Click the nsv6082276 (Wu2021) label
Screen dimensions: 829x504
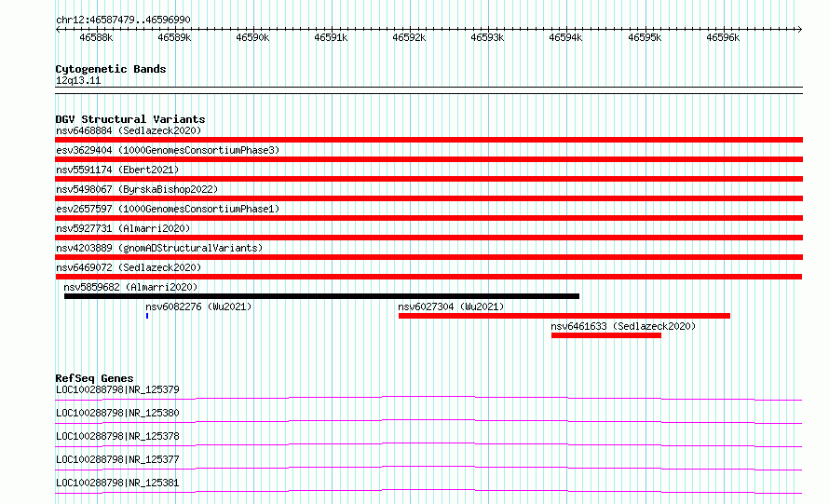198,306
